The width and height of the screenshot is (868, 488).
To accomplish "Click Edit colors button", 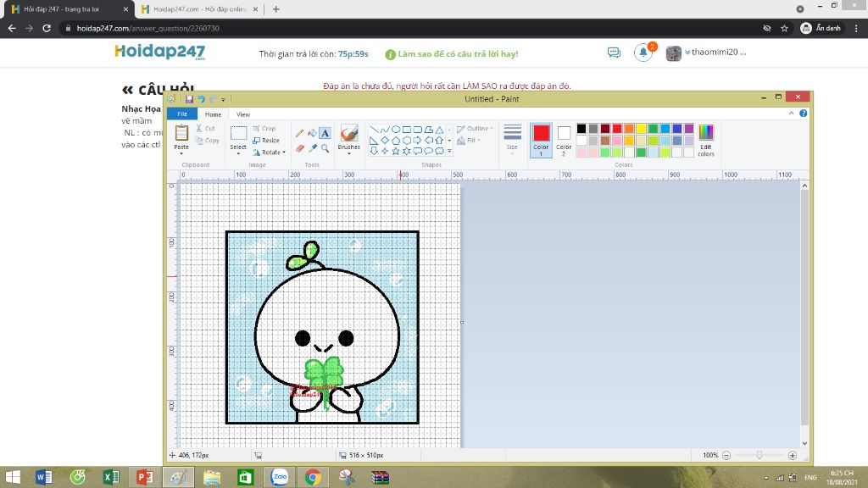I will pyautogui.click(x=706, y=141).
